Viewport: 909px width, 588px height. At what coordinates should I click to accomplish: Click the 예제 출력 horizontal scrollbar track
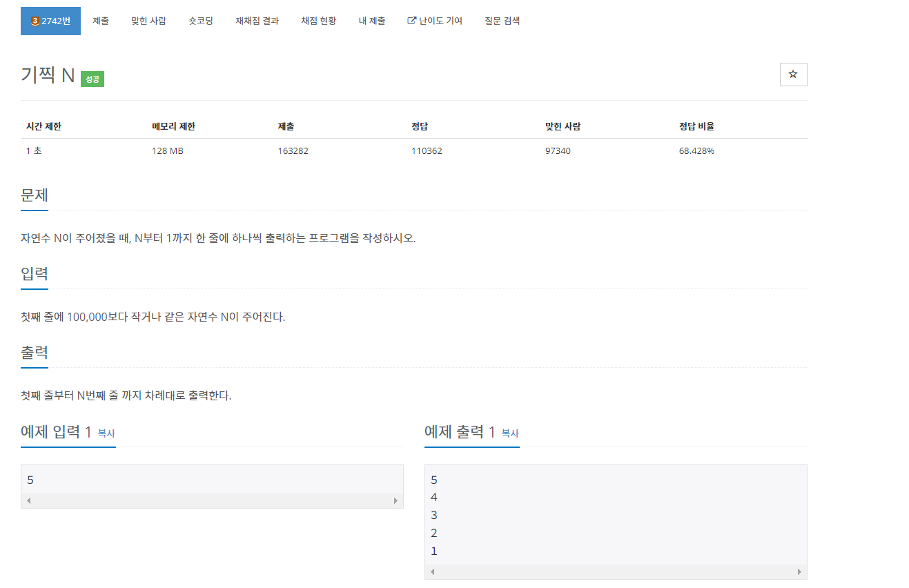tap(616, 572)
